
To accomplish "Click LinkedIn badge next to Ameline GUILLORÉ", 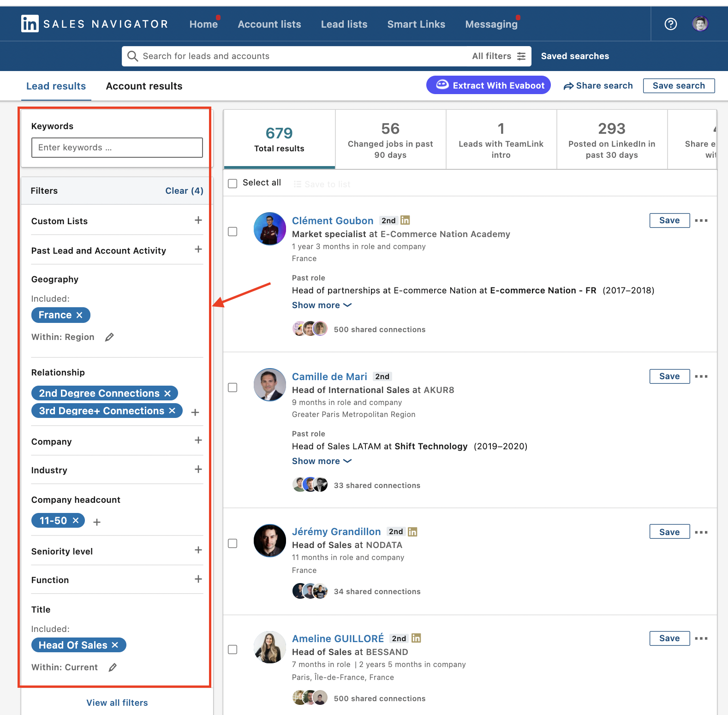I will [x=416, y=638].
